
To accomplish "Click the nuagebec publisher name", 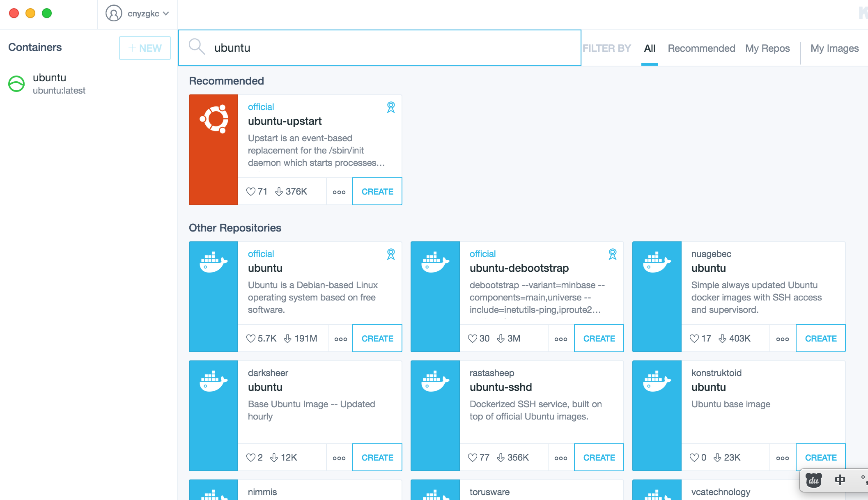I will point(711,254).
